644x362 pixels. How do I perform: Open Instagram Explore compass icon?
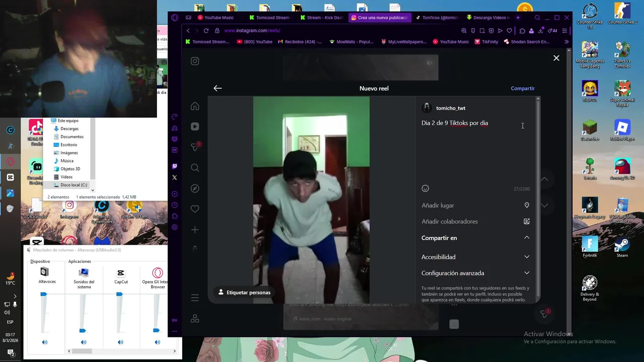(195, 188)
